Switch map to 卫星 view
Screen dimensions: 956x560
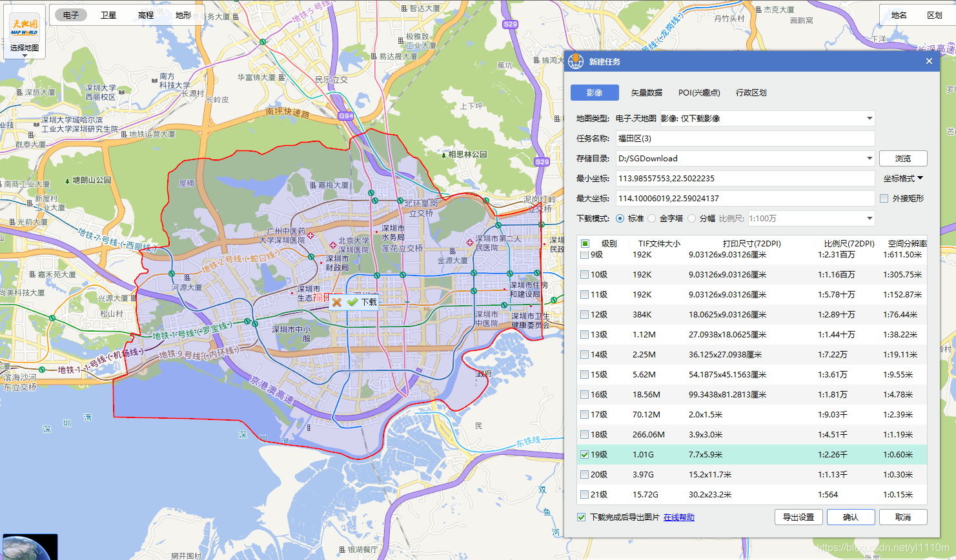tap(108, 15)
